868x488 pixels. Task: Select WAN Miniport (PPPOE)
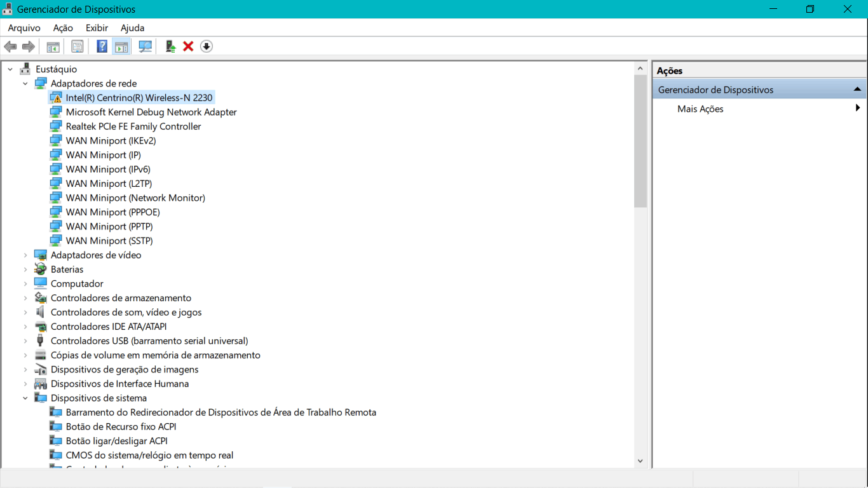pyautogui.click(x=112, y=212)
